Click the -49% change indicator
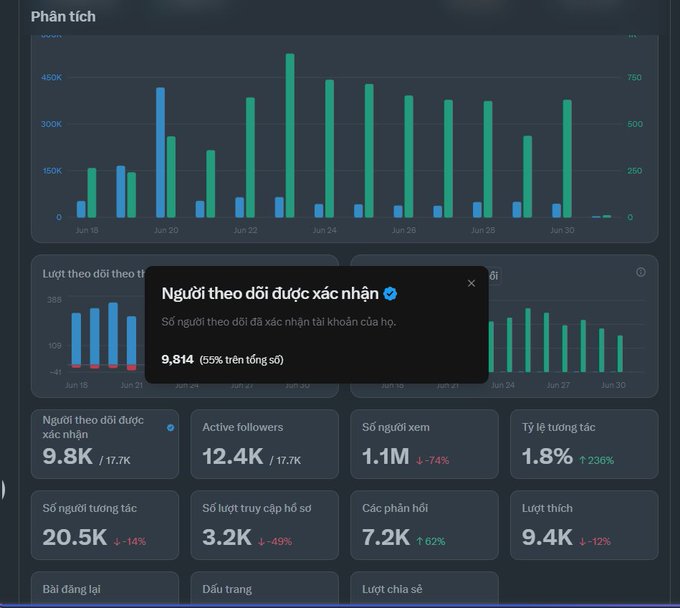Image resolution: width=680 pixels, height=608 pixels. coord(275,541)
